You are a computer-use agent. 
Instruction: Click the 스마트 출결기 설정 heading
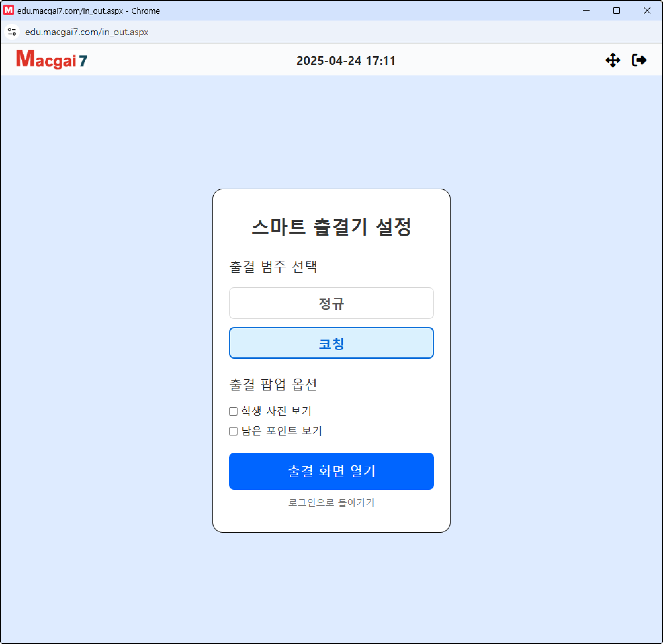click(331, 227)
